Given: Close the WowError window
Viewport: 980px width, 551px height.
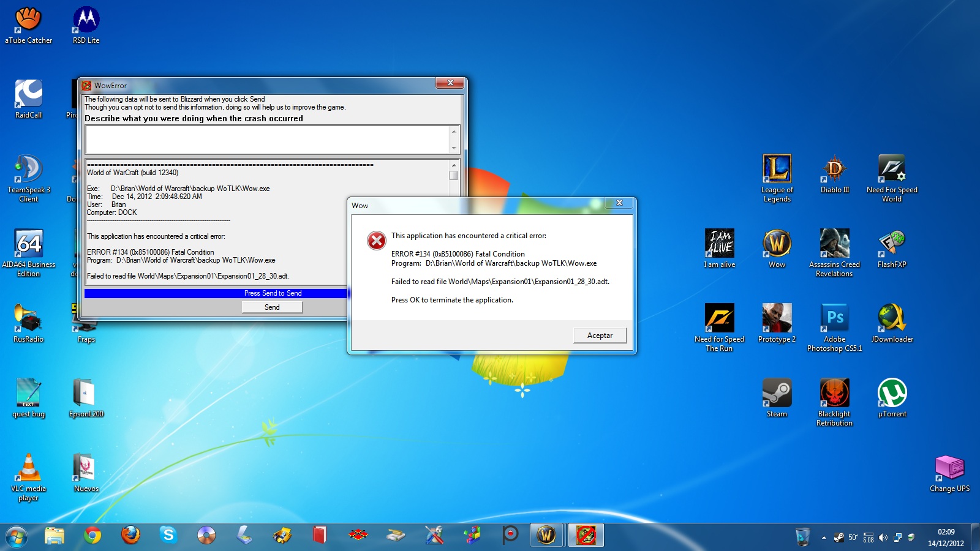Looking at the screenshot, I should (x=450, y=83).
